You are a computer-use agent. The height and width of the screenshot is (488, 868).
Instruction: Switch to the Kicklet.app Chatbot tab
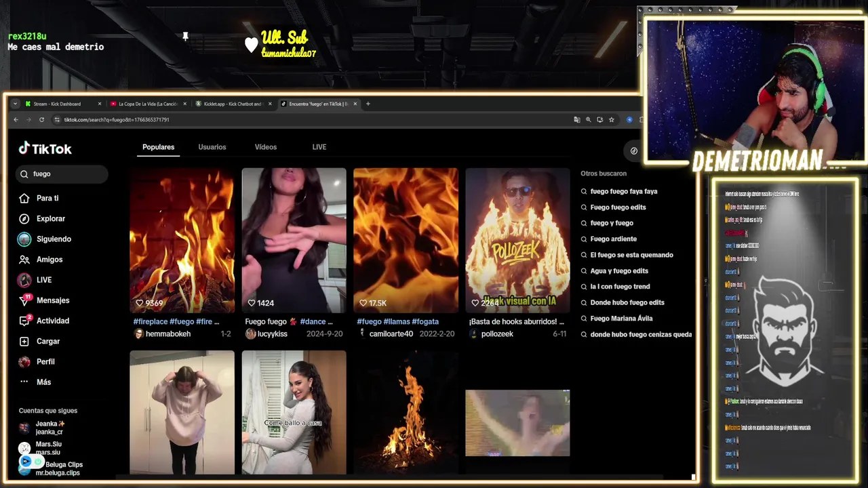pyautogui.click(x=232, y=104)
